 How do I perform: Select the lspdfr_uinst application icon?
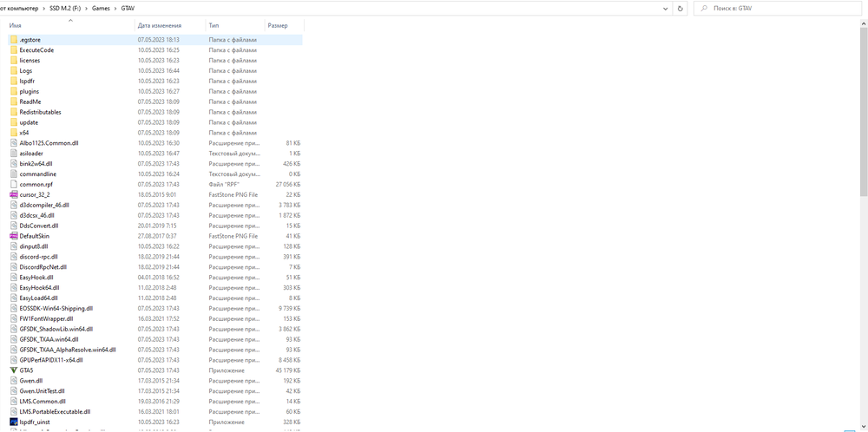[14, 422]
